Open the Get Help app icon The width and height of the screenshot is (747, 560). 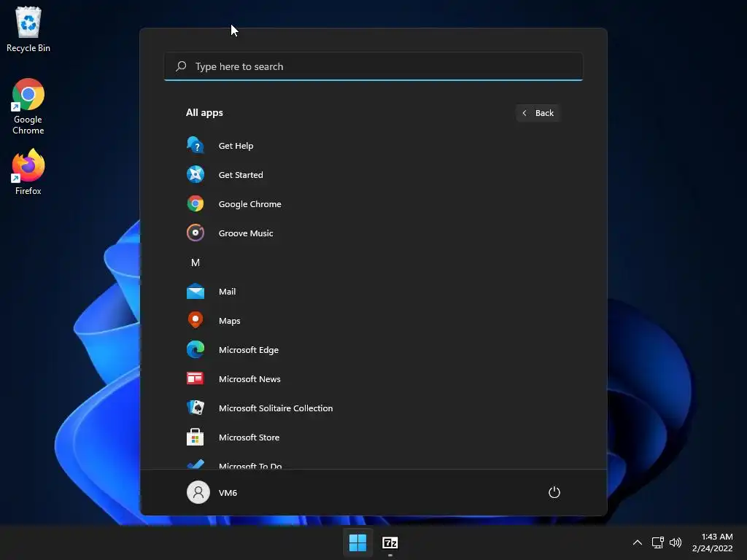(x=196, y=145)
